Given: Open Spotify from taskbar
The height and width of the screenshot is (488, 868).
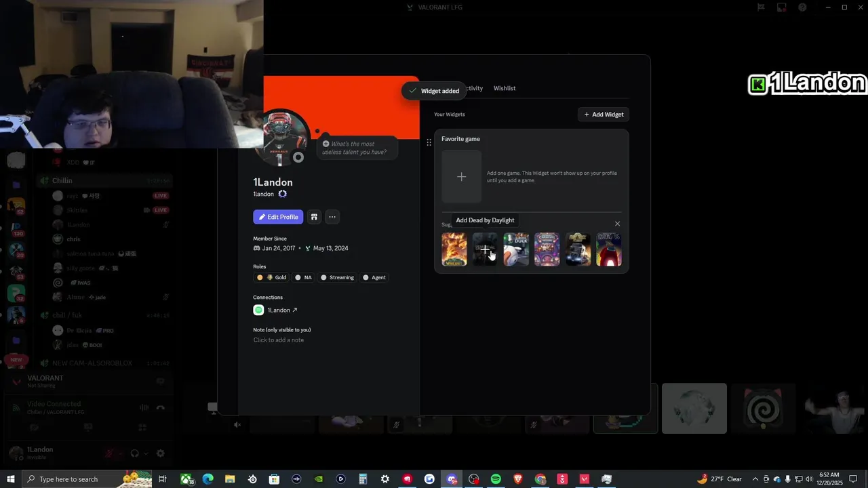Looking at the screenshot, I should coord(496,479).
